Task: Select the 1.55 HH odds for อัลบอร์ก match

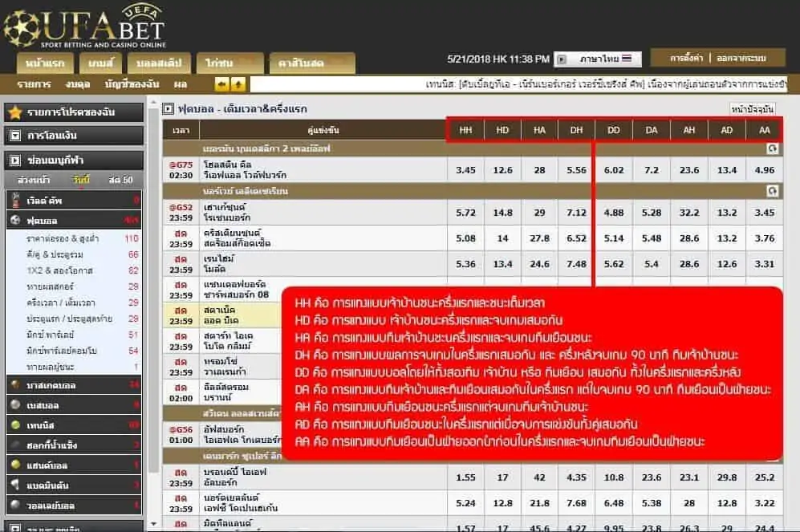Action: (x=466, y=477)
